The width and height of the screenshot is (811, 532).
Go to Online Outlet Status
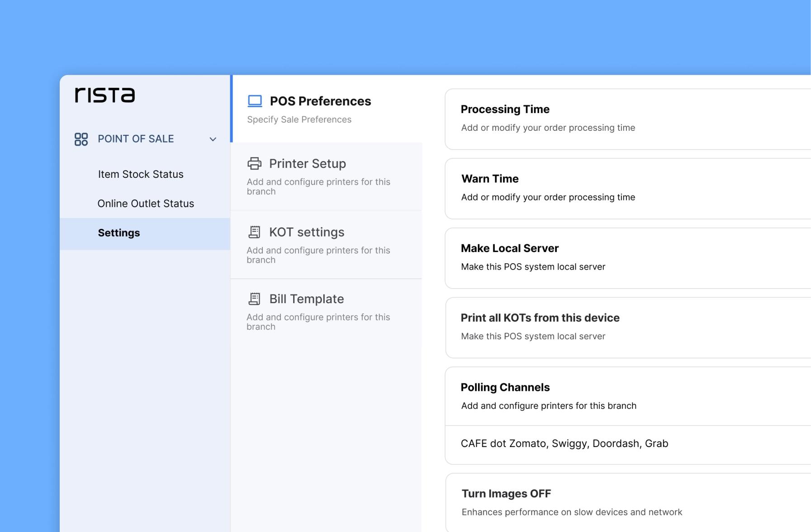(146, 204)
